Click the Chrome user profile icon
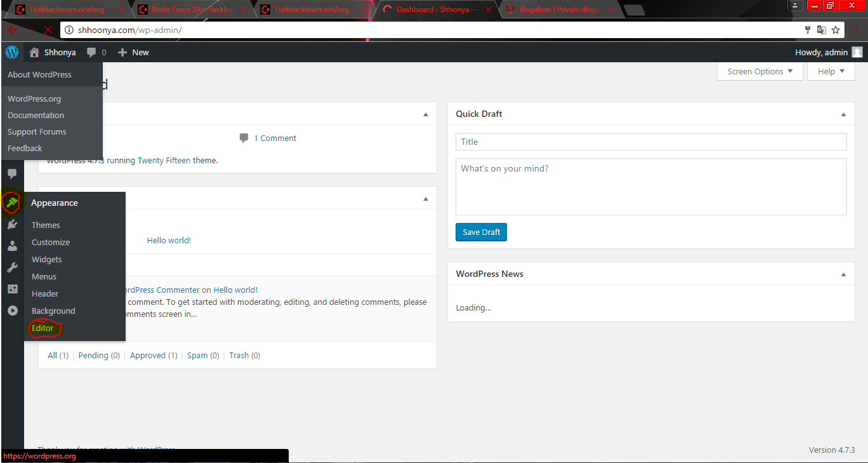The width and height of the screenshot is (868, 463). coord(795,5)
